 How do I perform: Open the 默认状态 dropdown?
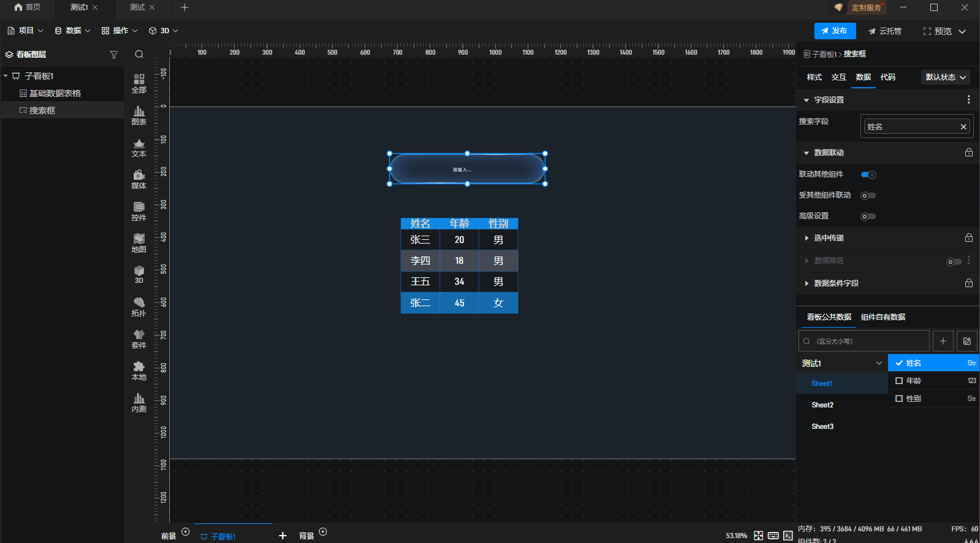point(946,77)
